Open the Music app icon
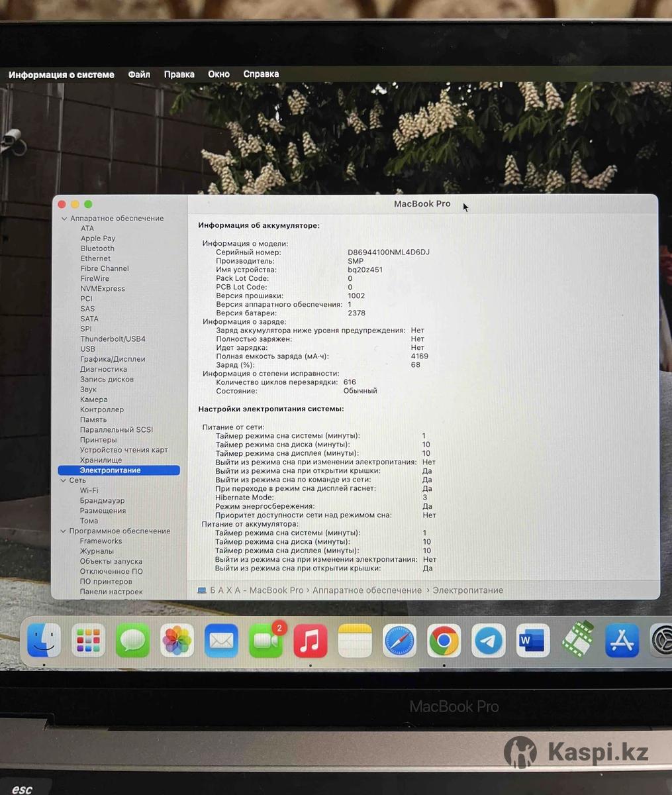 (x=310, y=641)
